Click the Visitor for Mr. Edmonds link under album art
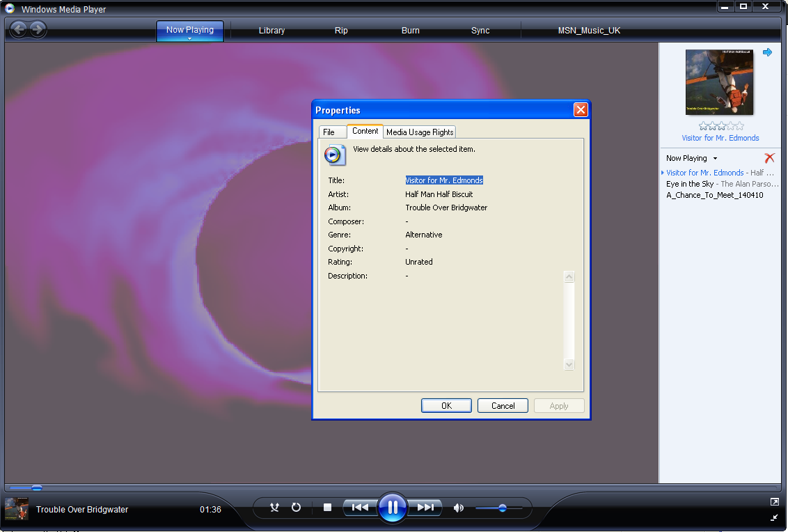The image size is (788, 532). click(x=720, y=138)
